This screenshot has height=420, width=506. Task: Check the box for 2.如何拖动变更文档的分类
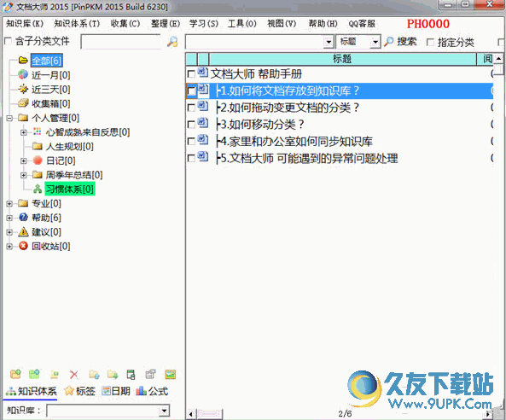191,108
